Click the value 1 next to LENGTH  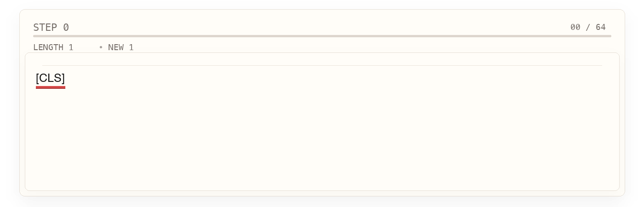tap(71, 47)
